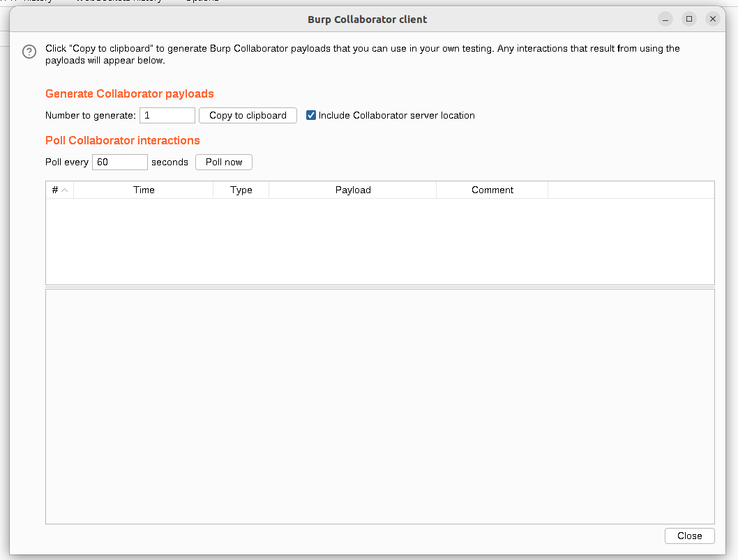
Task: Click the Copy to clipboard button
Action: tap(248, 115)
